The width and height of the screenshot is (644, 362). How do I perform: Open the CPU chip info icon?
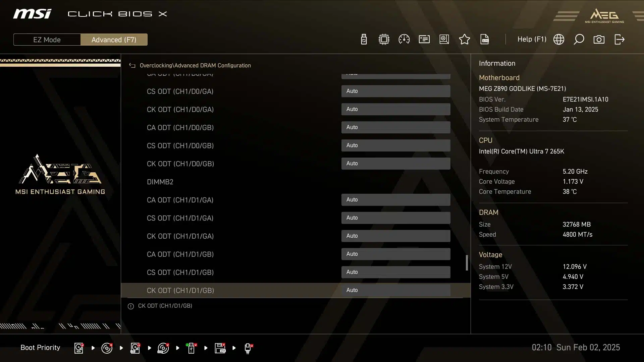point(384,40)
